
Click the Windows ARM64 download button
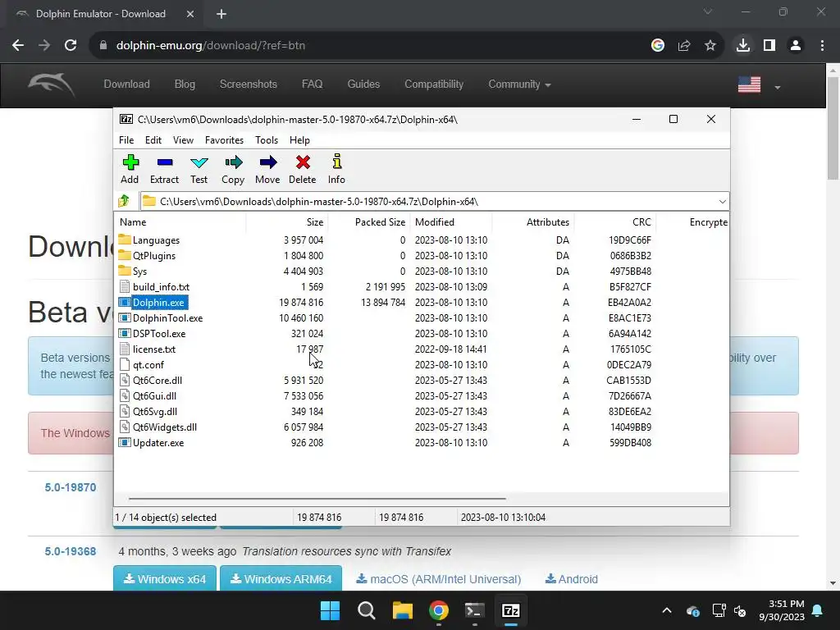click(281, 578)
